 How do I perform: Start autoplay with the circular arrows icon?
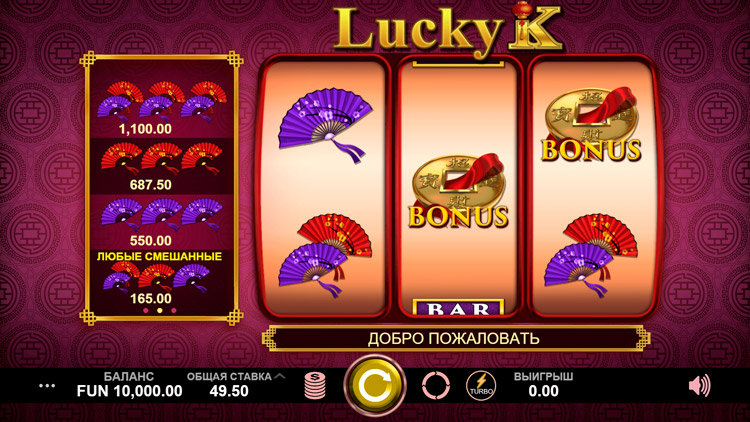click(x=436, y=385)
